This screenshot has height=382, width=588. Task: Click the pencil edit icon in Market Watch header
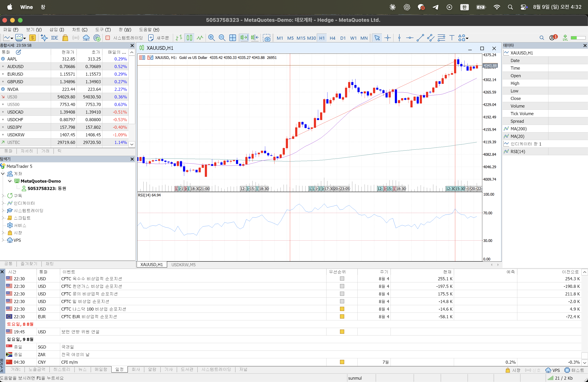click(18, 52)
